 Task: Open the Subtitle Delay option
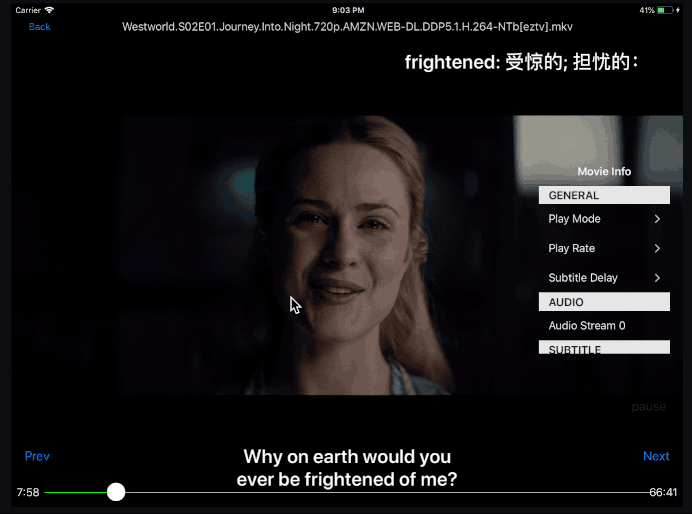pos(604,278)
